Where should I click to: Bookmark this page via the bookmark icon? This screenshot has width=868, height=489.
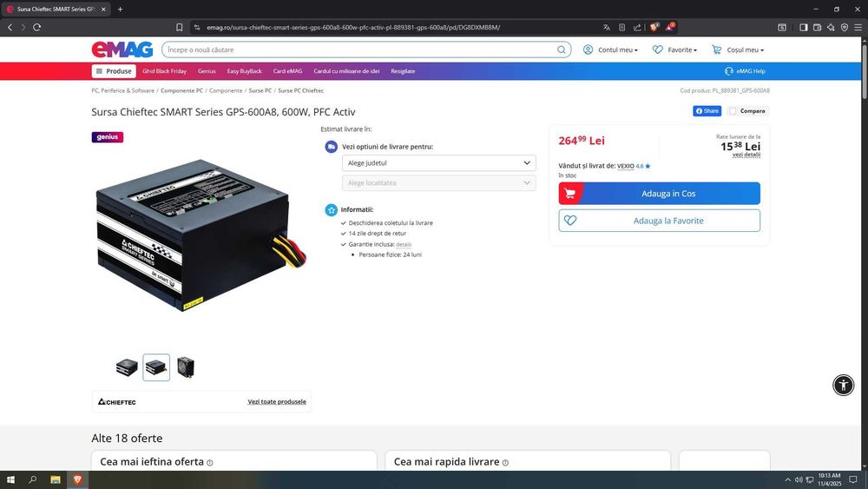[180, 27]
